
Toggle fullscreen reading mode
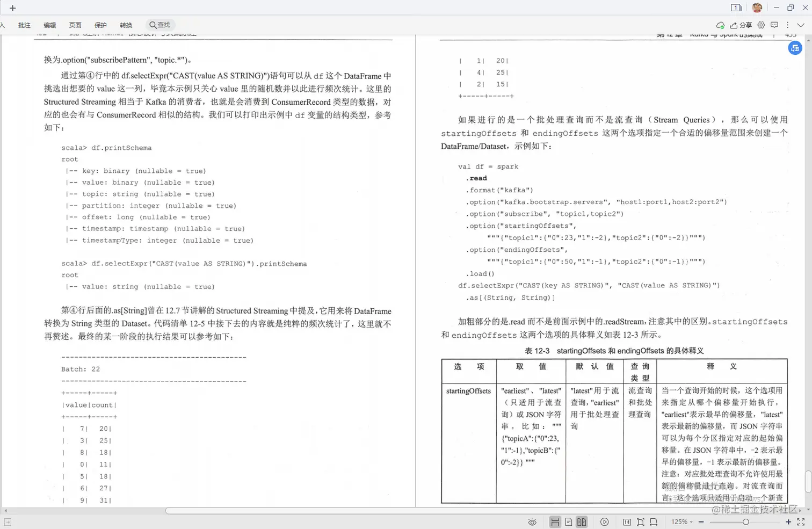click(801, 521)
